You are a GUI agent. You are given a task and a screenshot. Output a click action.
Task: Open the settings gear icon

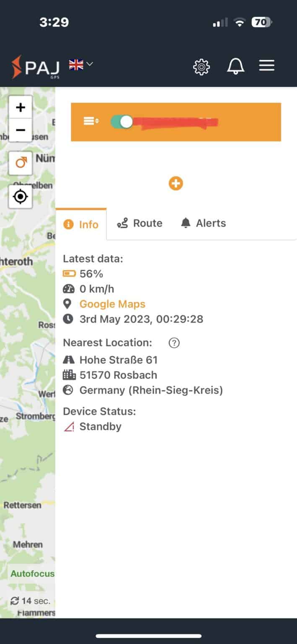pos(201,66)
